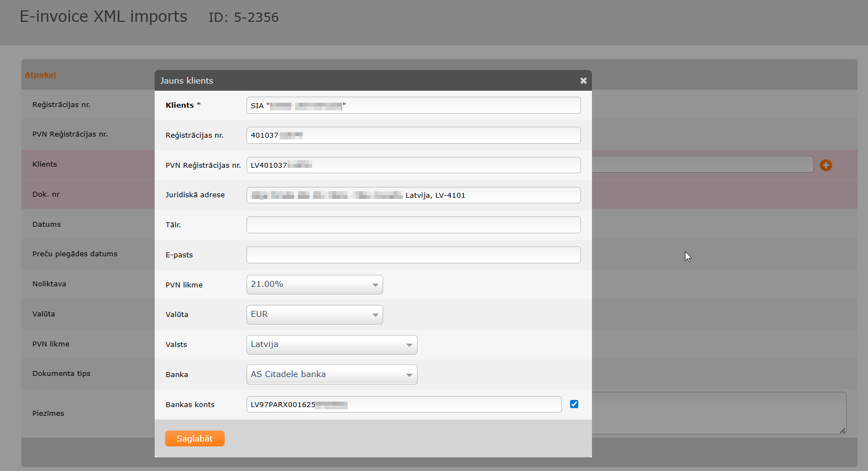868x471 pixels.
Task: Click the Dokumenta tips label
Action: (61, 373)
